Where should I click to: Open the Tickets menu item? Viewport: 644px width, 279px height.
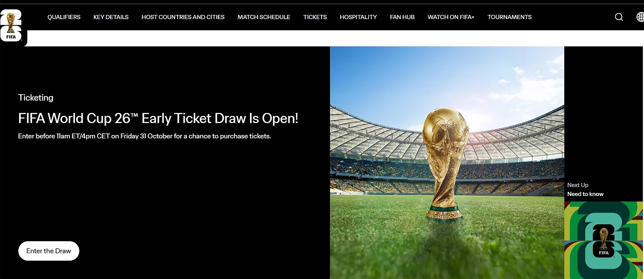315,17
